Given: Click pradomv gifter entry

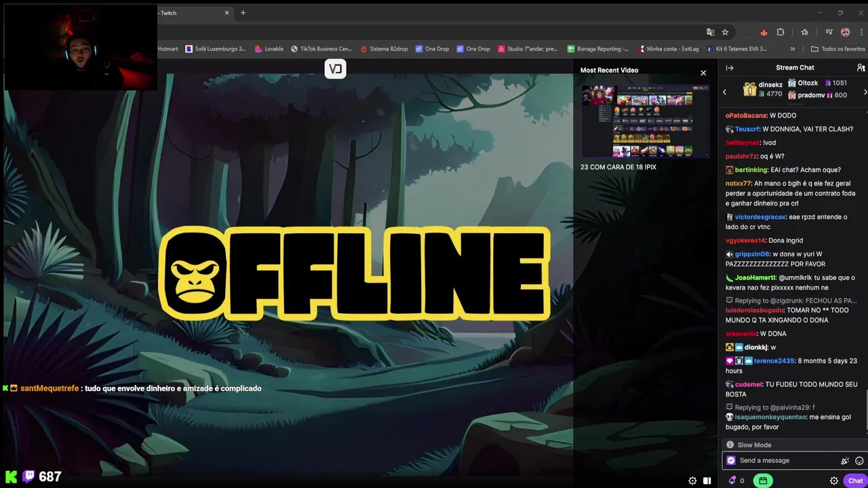Looking at the screenshot, I should 817,96.
